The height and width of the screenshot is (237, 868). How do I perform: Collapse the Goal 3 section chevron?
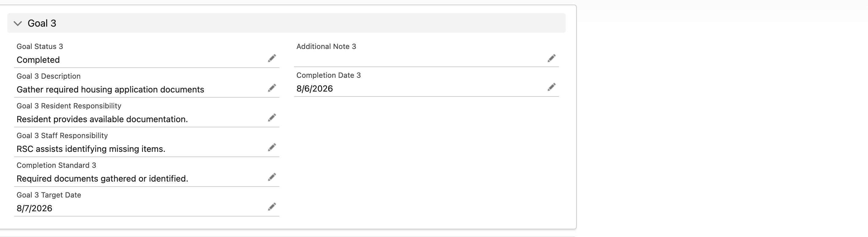pos(18,23)
